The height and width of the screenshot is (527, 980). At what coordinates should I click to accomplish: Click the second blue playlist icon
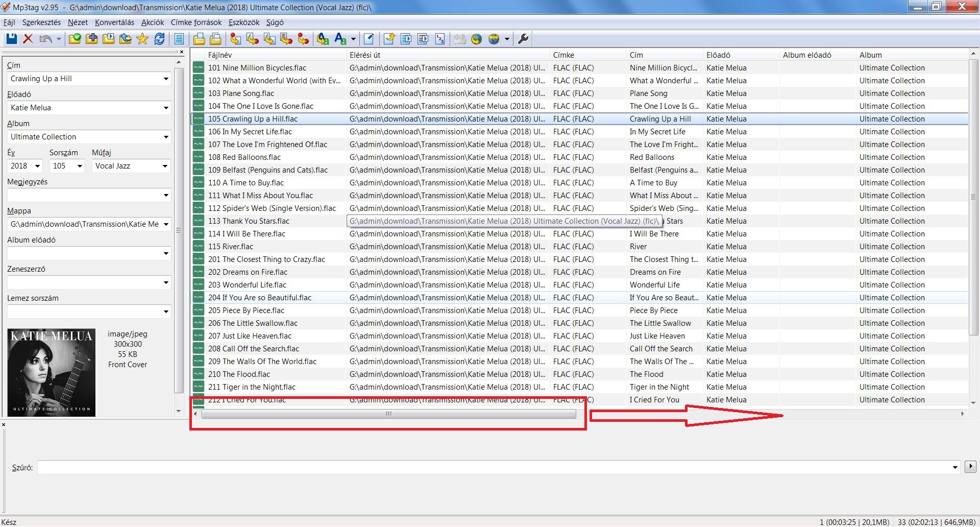(x=423, y=39)
